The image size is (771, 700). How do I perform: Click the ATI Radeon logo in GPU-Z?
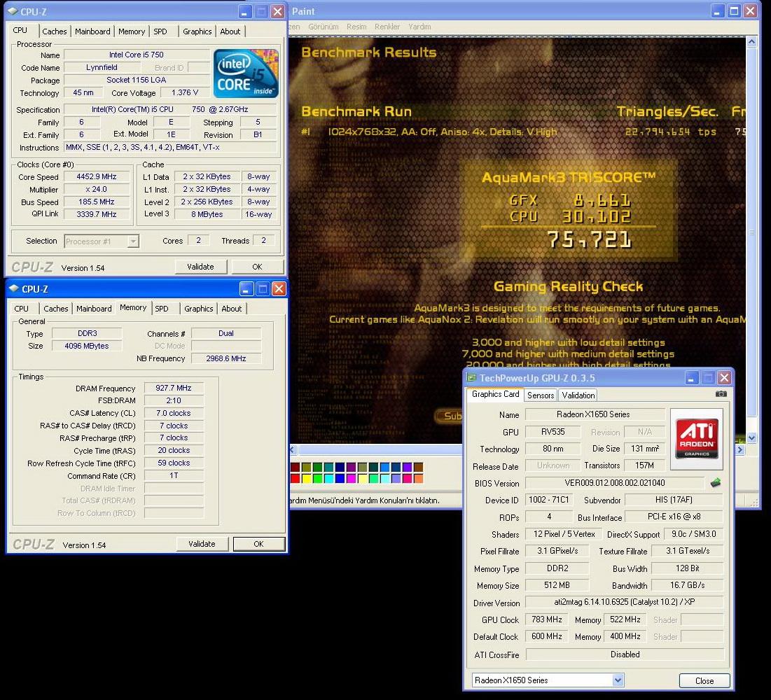point(696,438)
